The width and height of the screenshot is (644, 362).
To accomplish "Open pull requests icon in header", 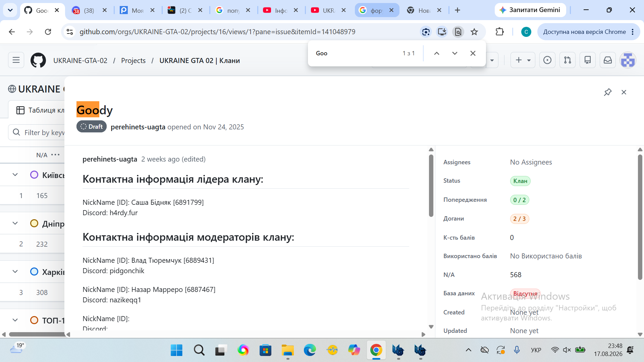I will click(x=568, y=60).
